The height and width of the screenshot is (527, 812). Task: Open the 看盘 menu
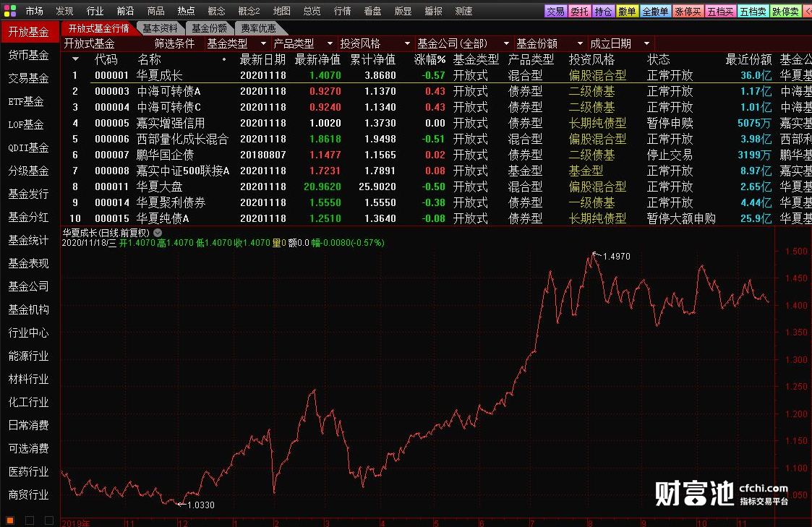tap(372, 11)
